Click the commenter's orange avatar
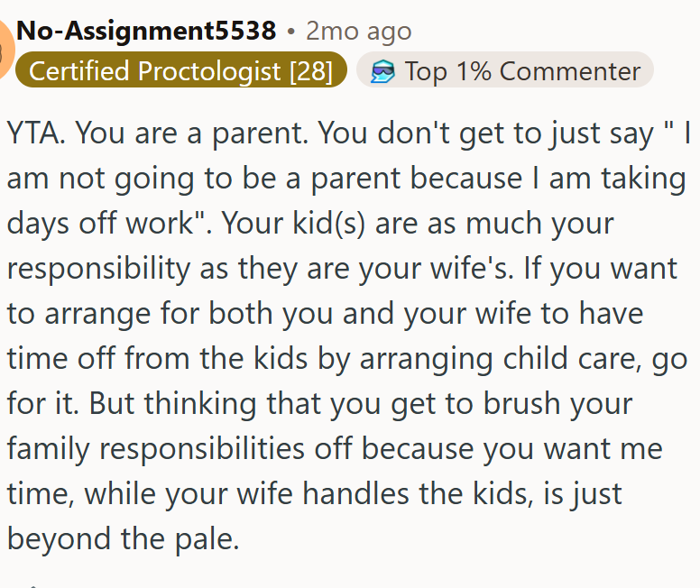Screen dimensions: 700x588 pyautogui.click(x=5, y=49)
